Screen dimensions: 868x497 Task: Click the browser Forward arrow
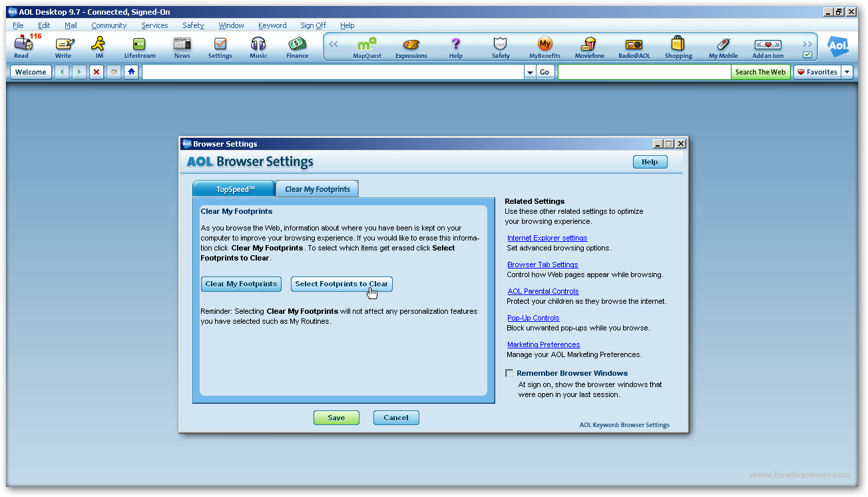point(79,72)
